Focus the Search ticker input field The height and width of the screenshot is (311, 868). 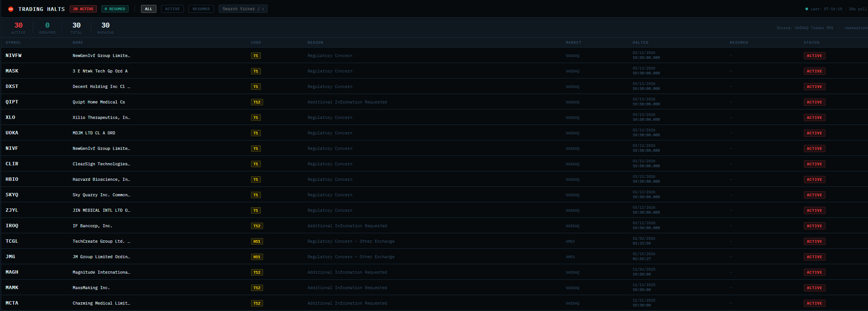coord(243,9)
